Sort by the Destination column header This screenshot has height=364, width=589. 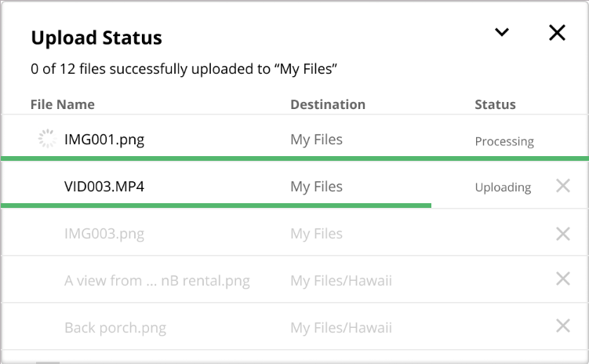[328, 104]
